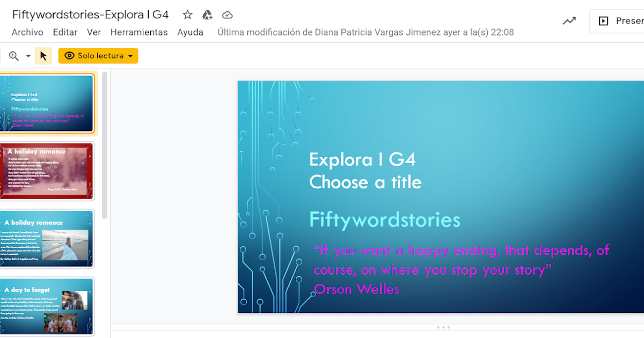Open the Ayuda menu
This screenshot has height=338, width=644.
point(191,32)
